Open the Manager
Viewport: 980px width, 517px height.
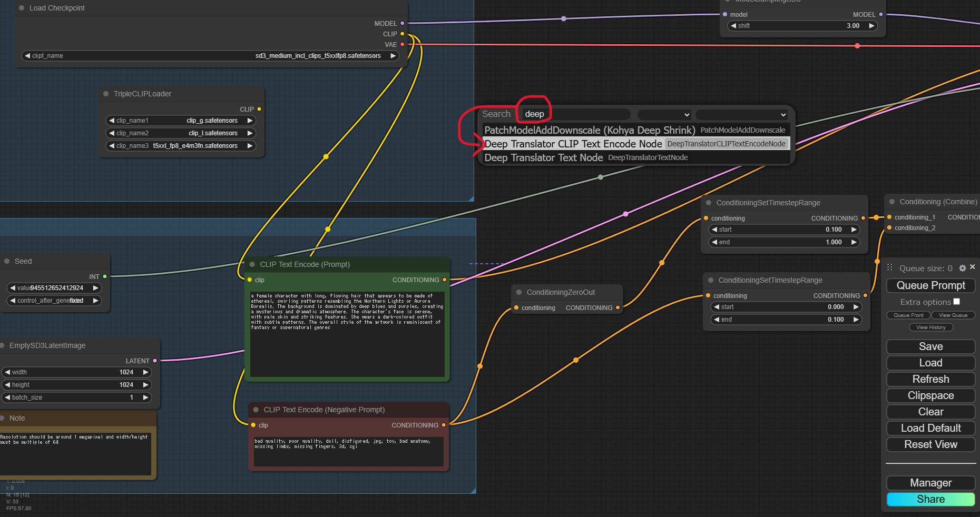(931, 483)
